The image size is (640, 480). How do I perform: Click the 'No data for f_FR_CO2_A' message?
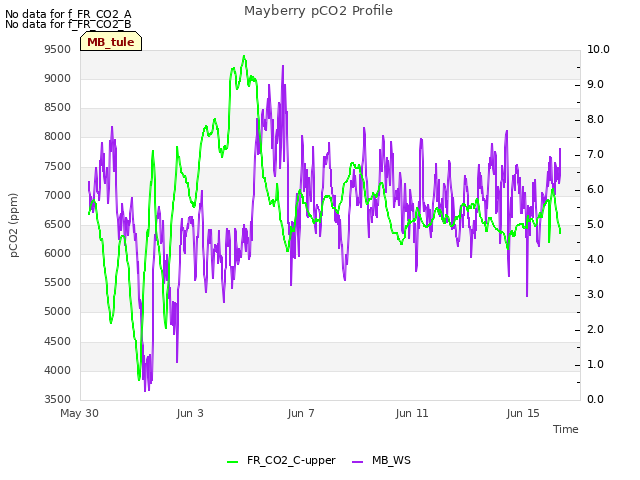pos(68,14)
